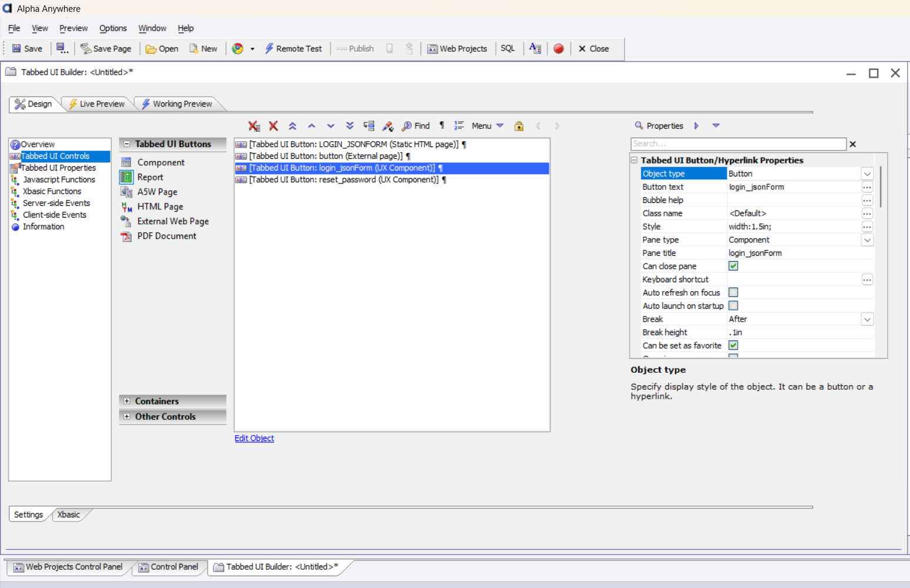This screenshot has width=910, height=588.
Task: Click the delete all items icon
Action: pyautogui.click(x=254, y=126)
